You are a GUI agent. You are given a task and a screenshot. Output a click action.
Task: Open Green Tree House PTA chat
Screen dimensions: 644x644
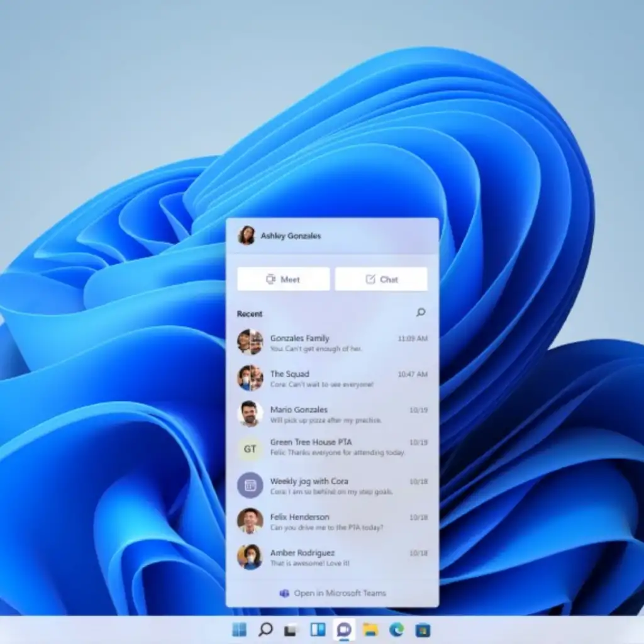click(332, 447)
